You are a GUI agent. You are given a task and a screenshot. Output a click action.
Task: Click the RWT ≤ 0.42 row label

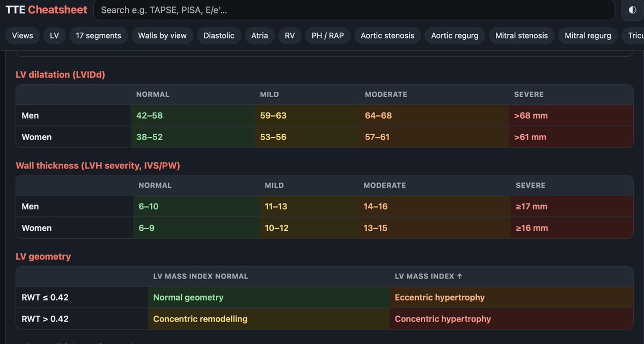[x=45, y=297]
